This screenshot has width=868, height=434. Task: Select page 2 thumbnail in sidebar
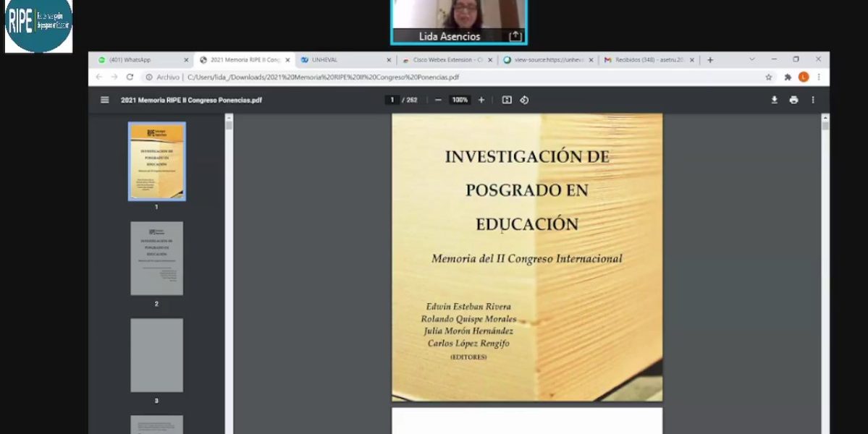click(156, 258)
